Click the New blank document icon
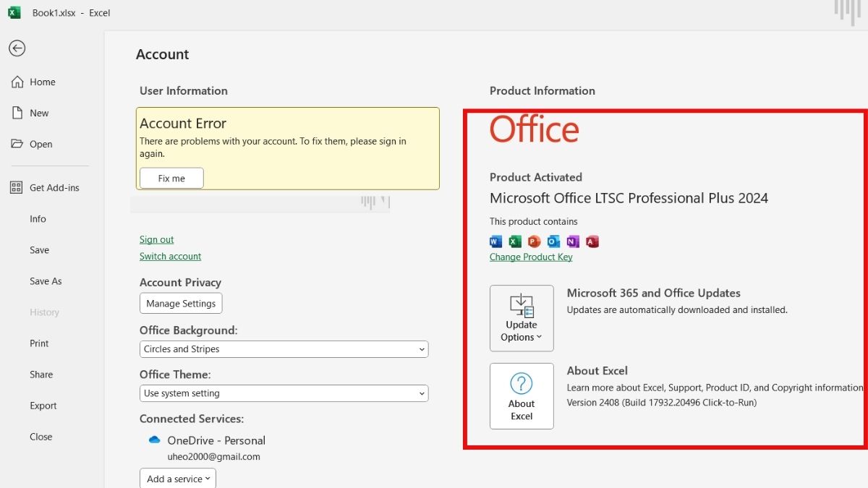 17,113
